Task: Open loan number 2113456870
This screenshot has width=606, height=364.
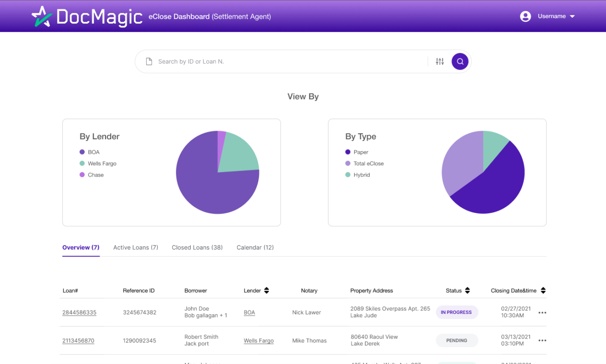Action: [x=78, y=340]
